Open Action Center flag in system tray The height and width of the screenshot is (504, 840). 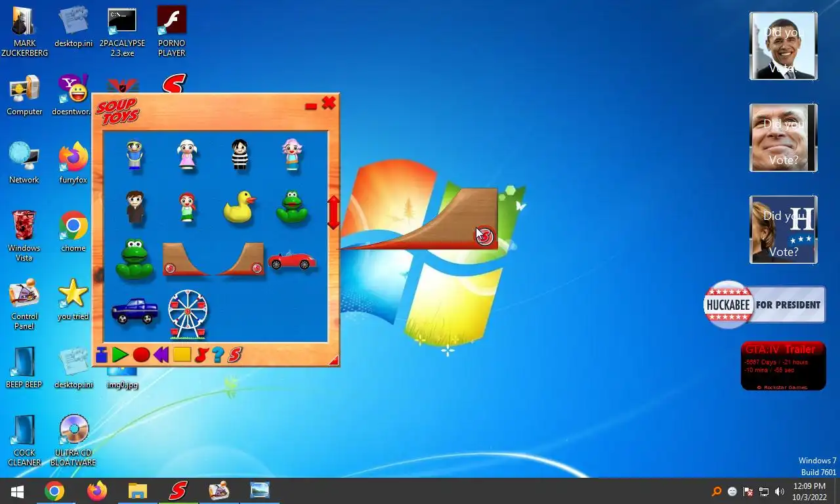coord(748,492)
